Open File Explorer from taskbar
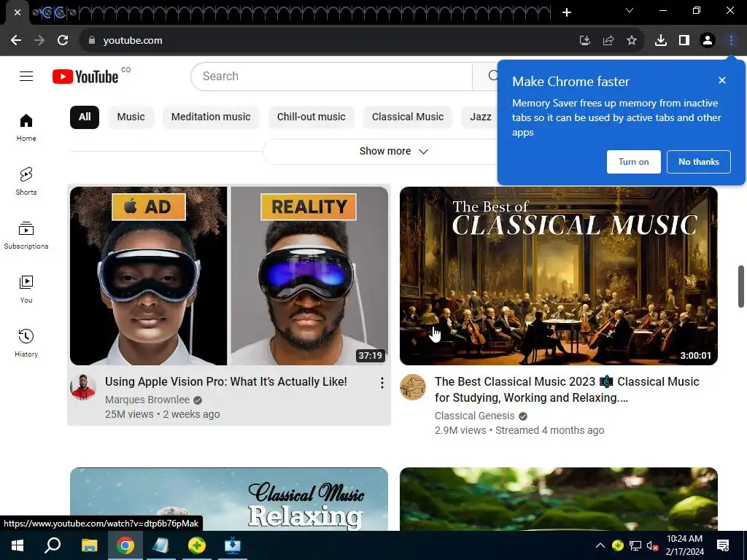747x560 pixels. [90, 545]
